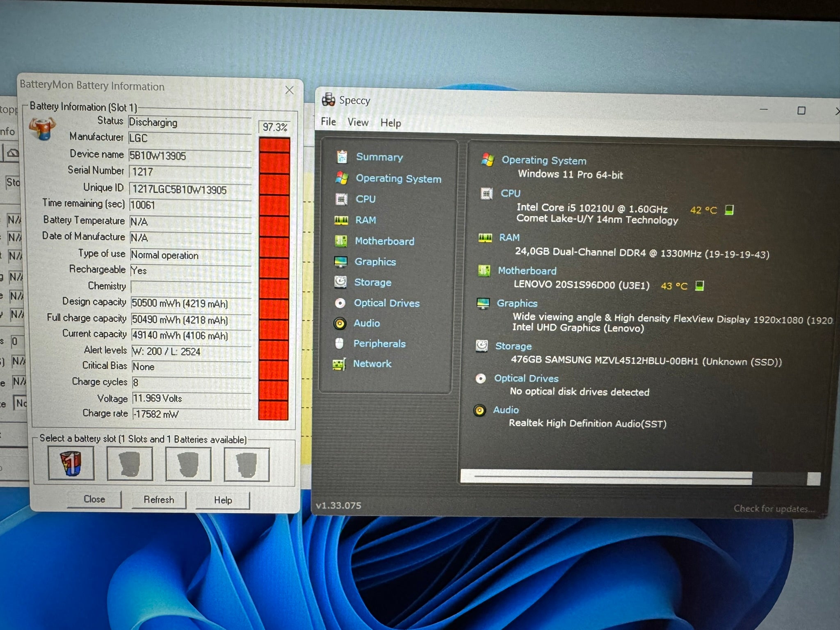
Task: Click the green CPU temperature indicator icon
Action: 729,210
